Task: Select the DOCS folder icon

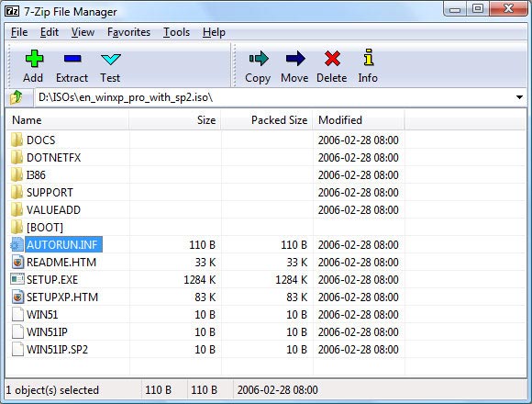Action: coord(17,140)
